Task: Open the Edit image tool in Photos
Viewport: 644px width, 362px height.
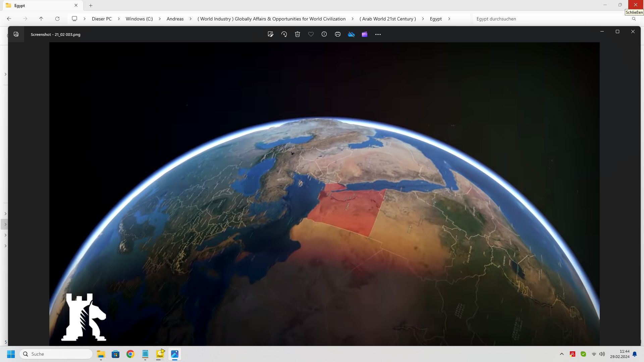Action: (270, 34)
